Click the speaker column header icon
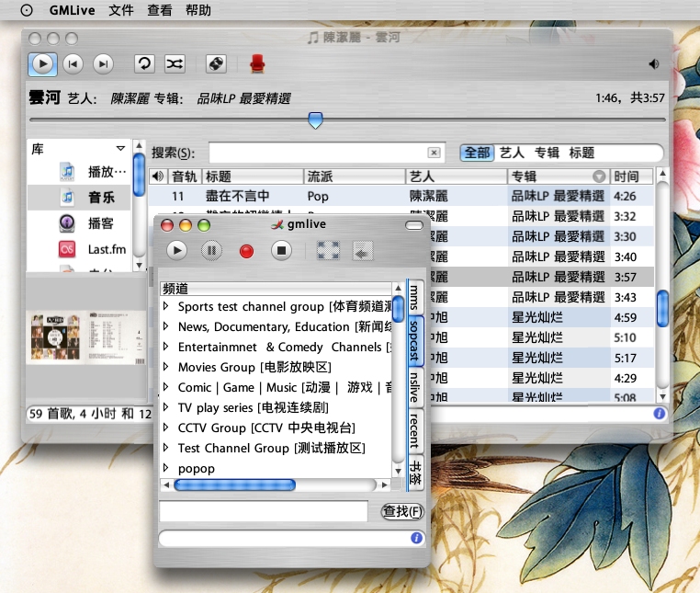 [x=158, y=177]
